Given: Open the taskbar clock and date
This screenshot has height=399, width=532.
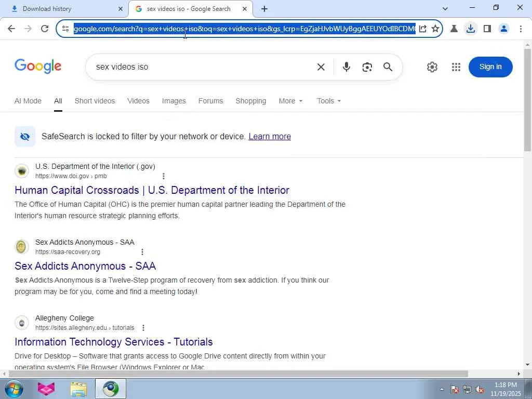Looking at the screenshot, I should coord(506,389).
